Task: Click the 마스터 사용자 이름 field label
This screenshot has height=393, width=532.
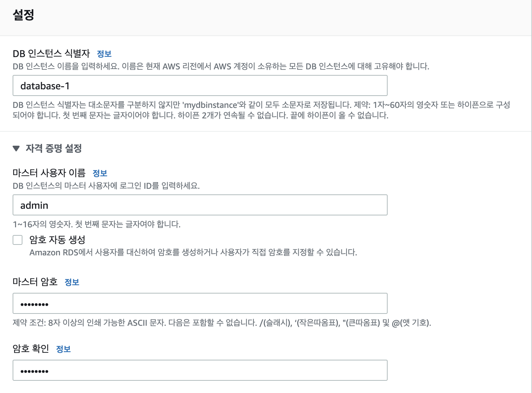Action: point(49,173)
